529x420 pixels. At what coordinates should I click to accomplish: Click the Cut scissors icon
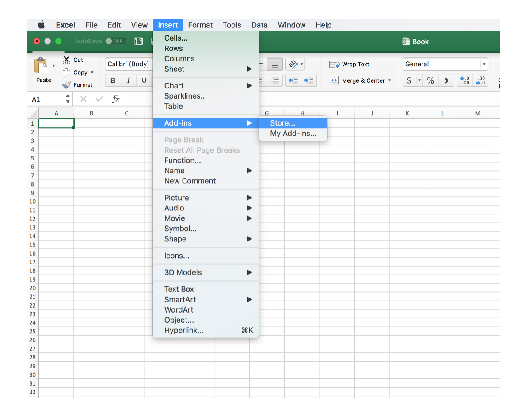pos(66,60)
